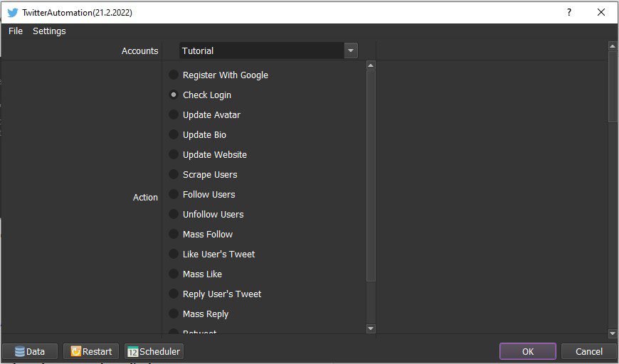Click the action list scrollbar thumb
Image resolution: width=619 pixels, height=364 pixels.
pos(371,176)
